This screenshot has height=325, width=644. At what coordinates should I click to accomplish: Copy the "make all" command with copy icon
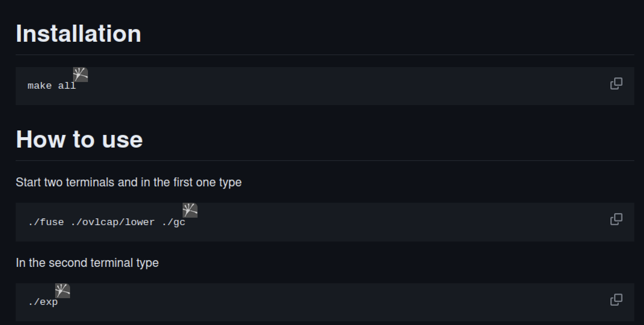[616, 83]
